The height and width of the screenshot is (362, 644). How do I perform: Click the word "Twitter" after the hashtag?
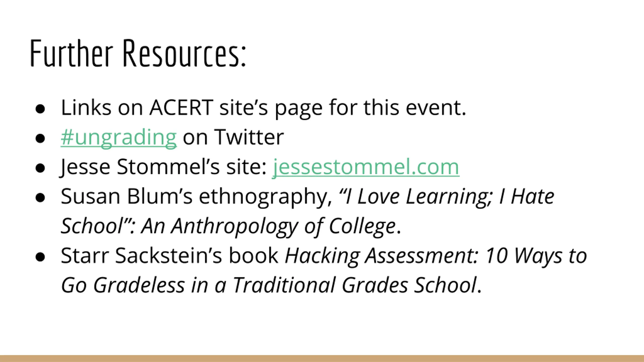tap(249, 137)
